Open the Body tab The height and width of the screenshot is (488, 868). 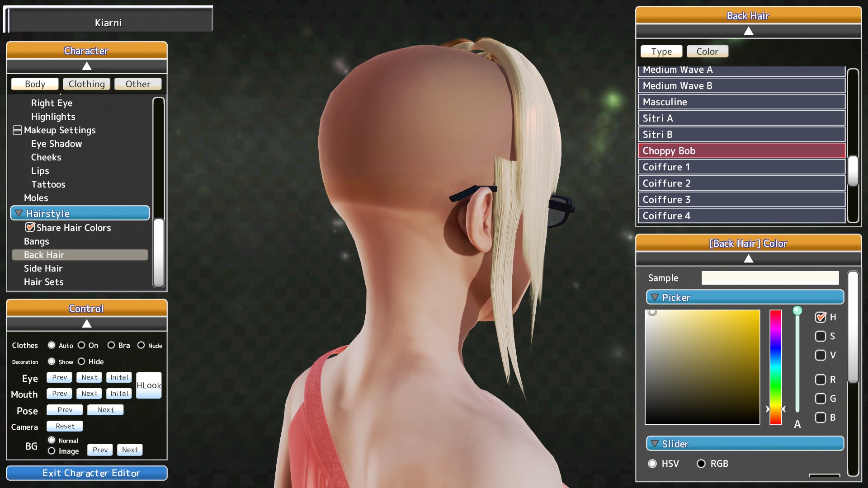pos(35,84)
